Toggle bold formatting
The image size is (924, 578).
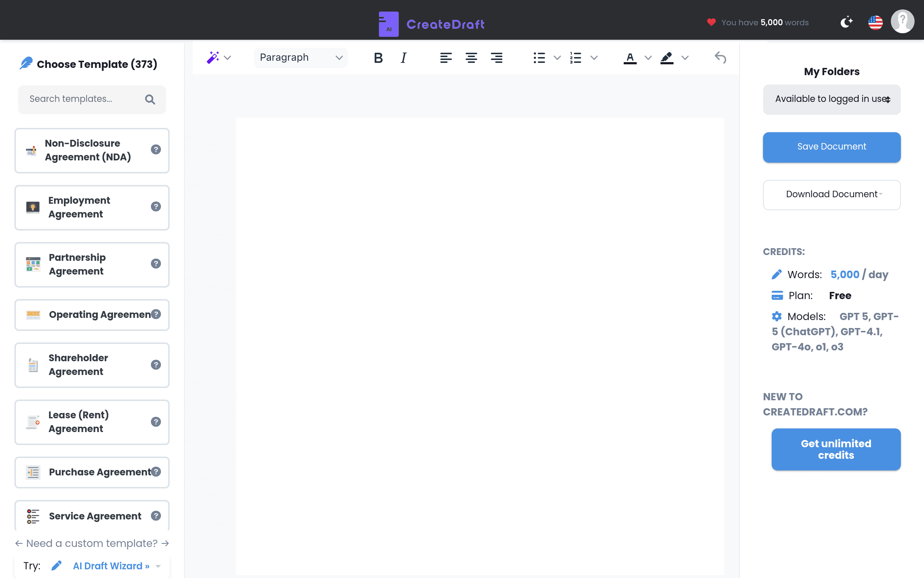coord(378,58)
